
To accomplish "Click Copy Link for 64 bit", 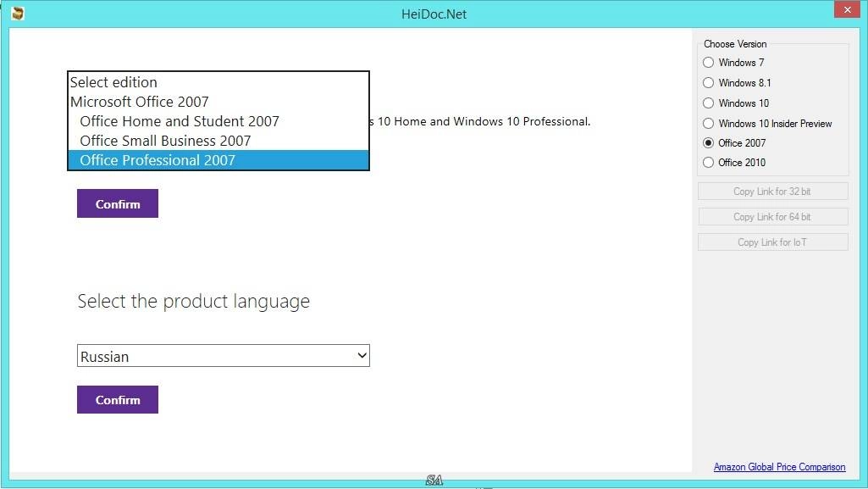I will tap(773, 217).
